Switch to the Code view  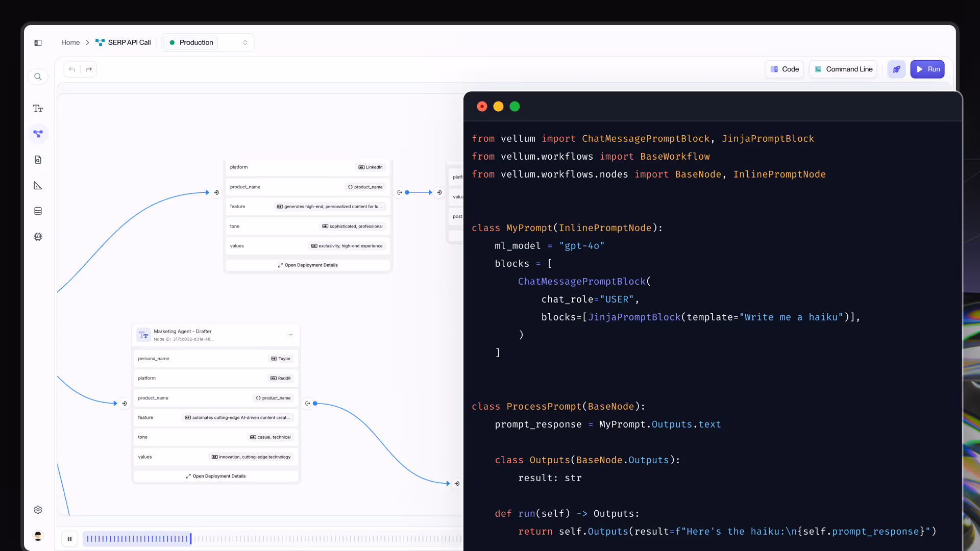[x=785, y=69]
